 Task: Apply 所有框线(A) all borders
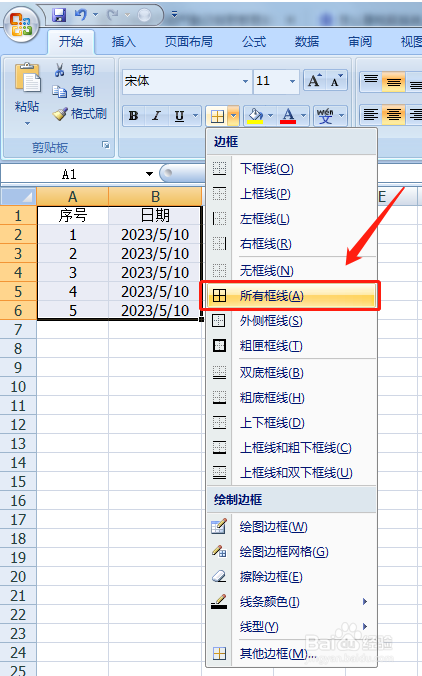pyautogui.click(x=292, y=296)
